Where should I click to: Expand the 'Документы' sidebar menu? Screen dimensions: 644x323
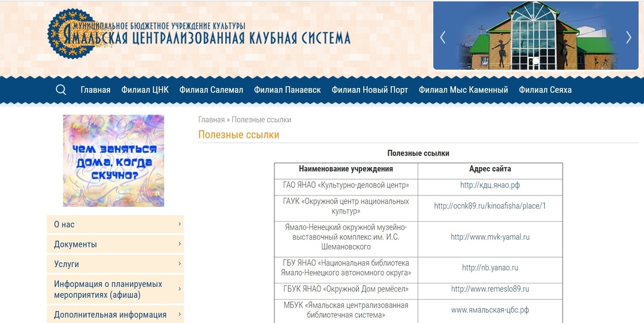click(115, 244)
